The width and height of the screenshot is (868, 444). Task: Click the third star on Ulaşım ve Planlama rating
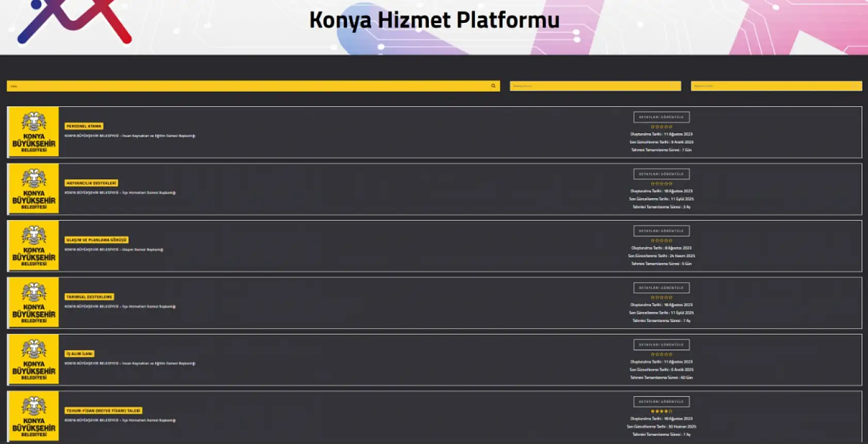(x=662, y=240)
